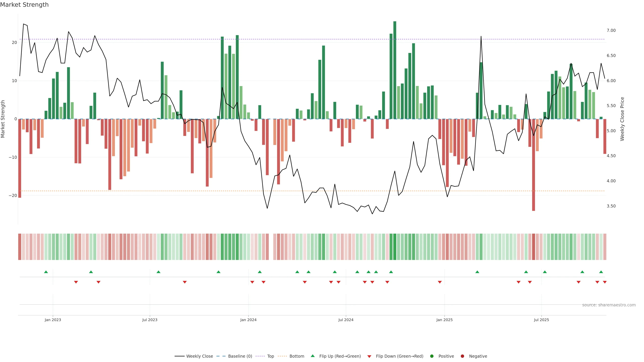Click the green Positive legend circle
644x362 pixels.
click(x=432, y=356)
